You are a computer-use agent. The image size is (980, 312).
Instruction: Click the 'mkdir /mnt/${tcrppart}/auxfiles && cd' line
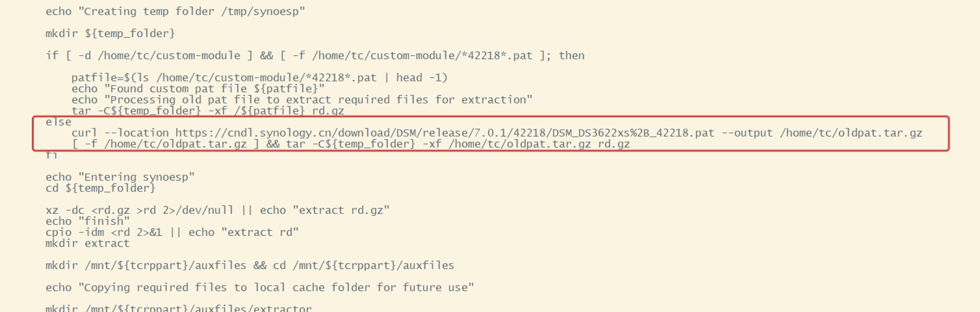[x=250, y=265]
